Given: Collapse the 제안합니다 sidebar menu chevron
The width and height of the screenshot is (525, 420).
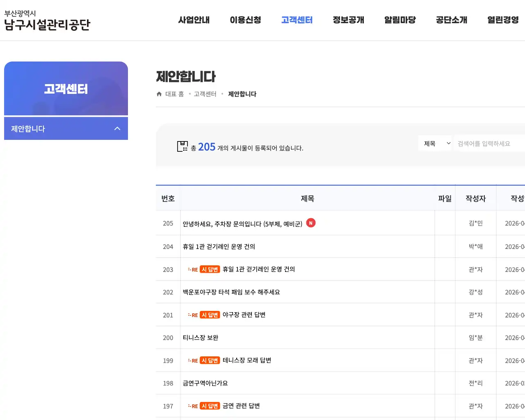Looking at the screenshot, I should click(x=117, y=128).
